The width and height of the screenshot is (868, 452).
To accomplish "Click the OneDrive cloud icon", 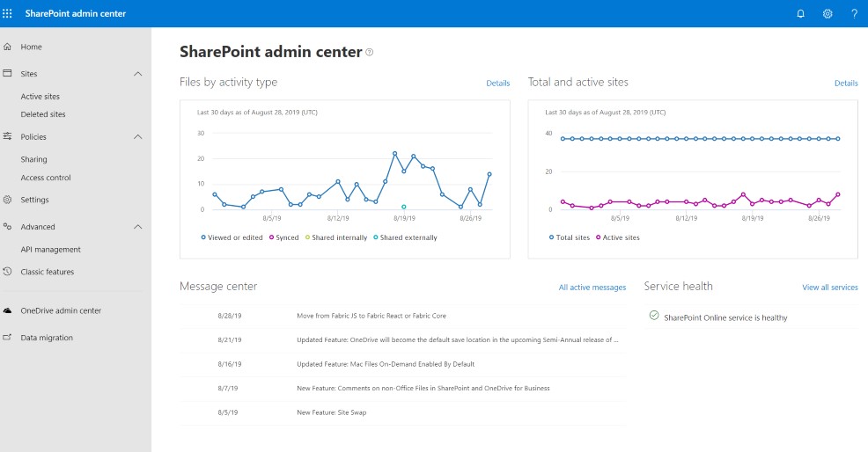I will click(x=7, y=310).
